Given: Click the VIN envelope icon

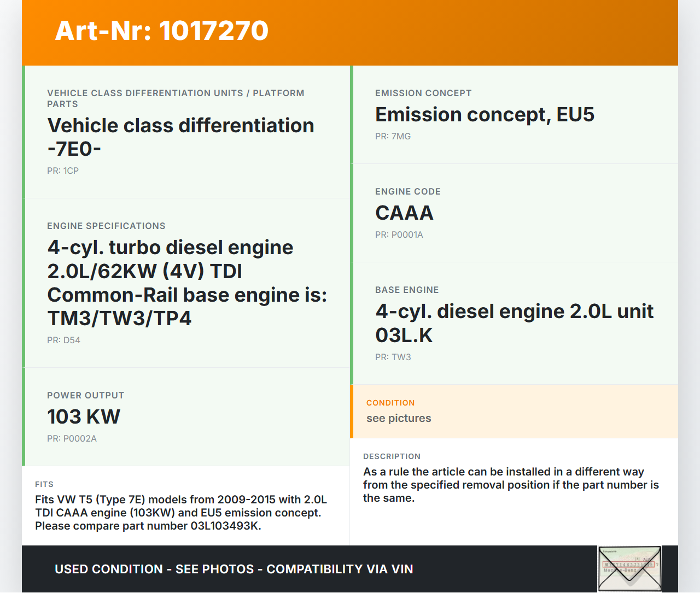Looking at the screenshot, I should 629,568.
